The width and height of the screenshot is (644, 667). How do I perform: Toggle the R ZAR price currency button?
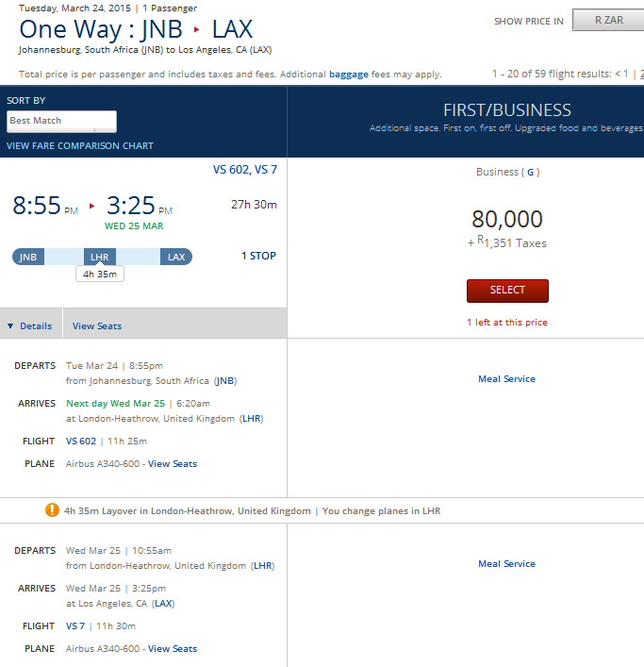click(x=608, y=20)
